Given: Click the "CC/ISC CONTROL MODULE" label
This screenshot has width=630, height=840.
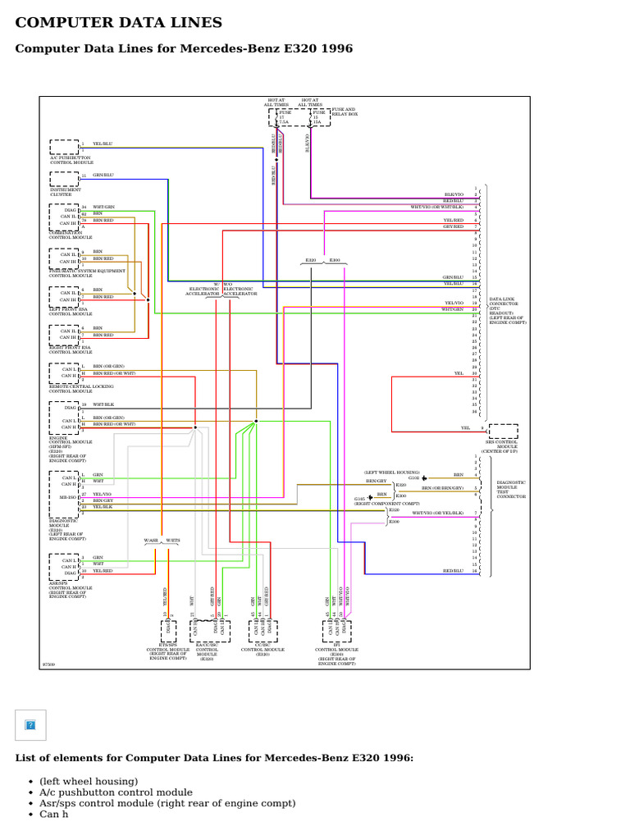Looking at the screenshot, I should pyautogui.click(x=262, y=650).
